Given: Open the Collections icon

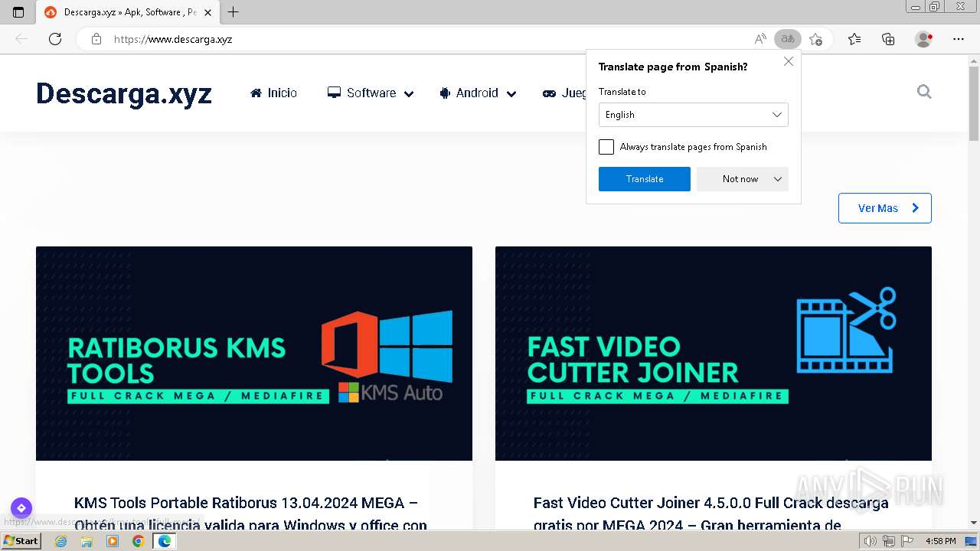Looking at the screenshot, I should 888,39.
